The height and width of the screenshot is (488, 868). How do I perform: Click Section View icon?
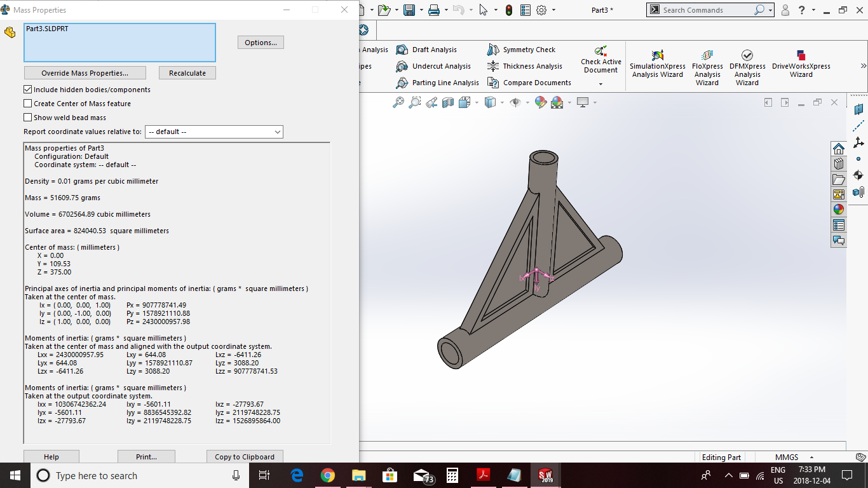tap(448, 102)
